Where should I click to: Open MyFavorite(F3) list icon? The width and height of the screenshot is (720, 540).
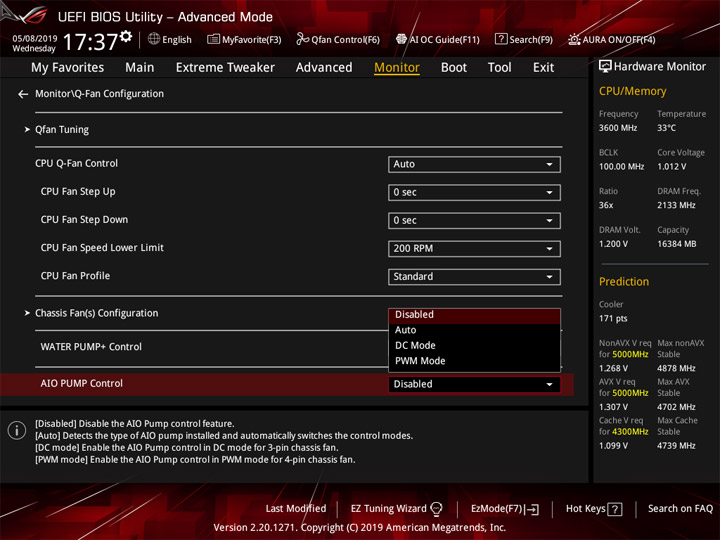point(213,39)
